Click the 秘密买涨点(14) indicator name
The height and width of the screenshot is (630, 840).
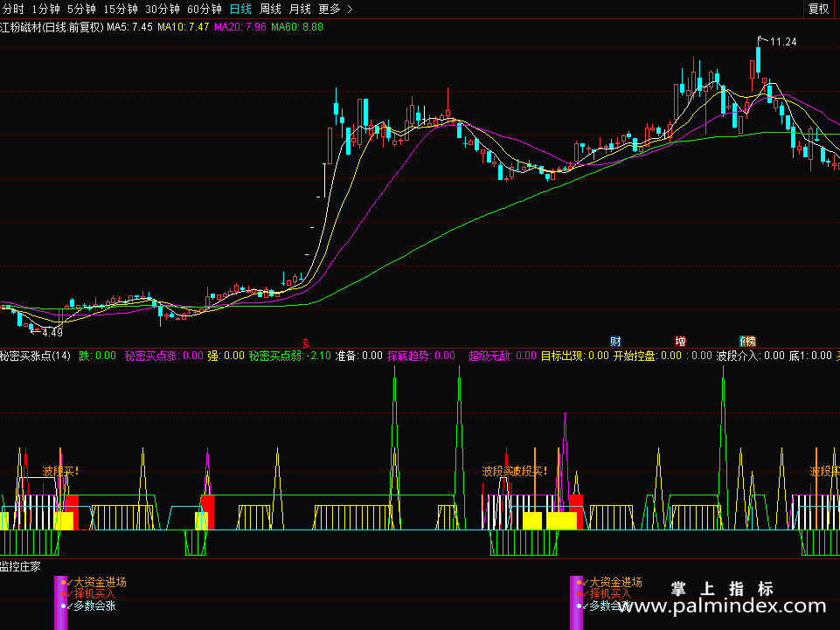pos(35,356)
